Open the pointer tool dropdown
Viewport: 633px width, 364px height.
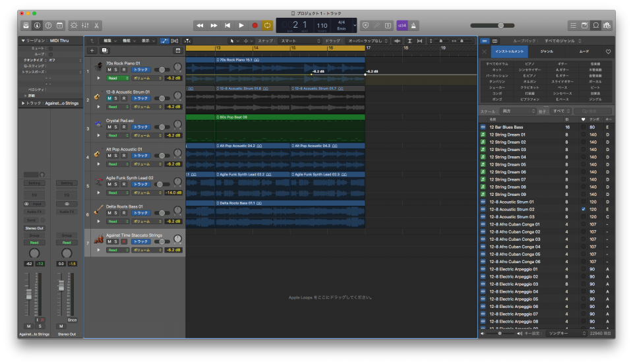(x=234, y=41)
